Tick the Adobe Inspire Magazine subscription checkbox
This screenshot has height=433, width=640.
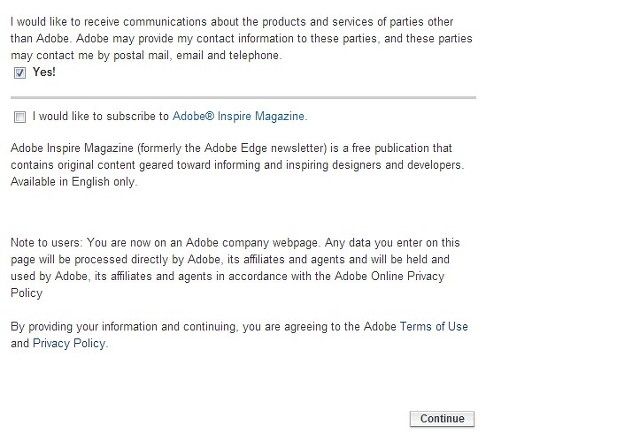pos(20,117)
